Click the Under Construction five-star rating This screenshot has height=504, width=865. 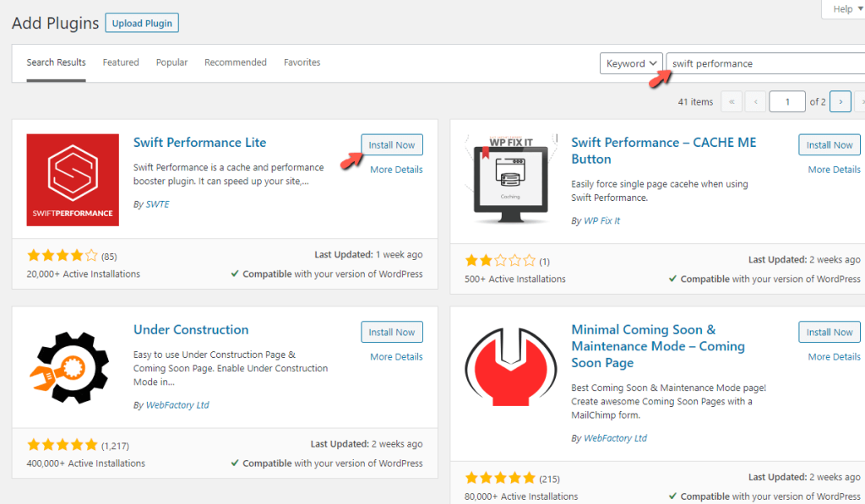[x=63, y=445]
